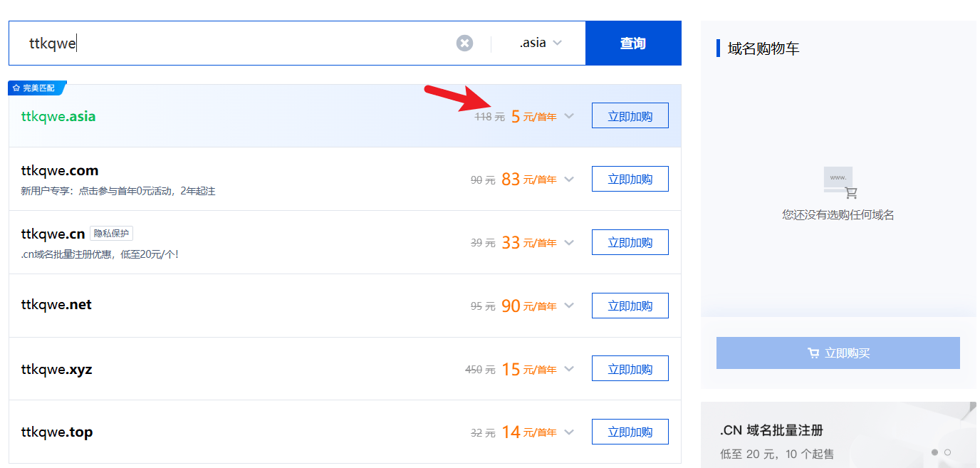Viewport: 980px width, 468px height.
Task: Expand price options for ttkqwe.asia
Action: click(568, 117)
